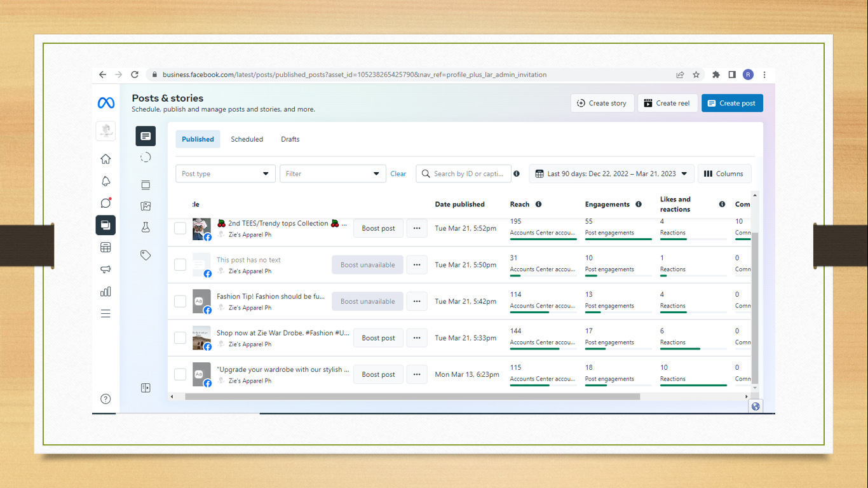Image resolution: width=868 pixels, height=488 pixels.
Task: Switch to the Published tab
Action: [198, 139]
